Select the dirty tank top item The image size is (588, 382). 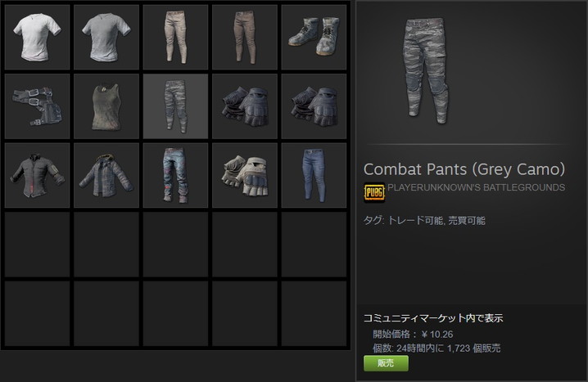(x=106, y=106)
